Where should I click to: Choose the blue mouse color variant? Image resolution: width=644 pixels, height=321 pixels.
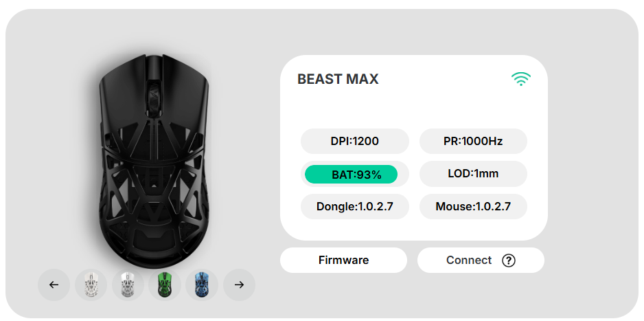pyautogui.click(x=202, y=285)
